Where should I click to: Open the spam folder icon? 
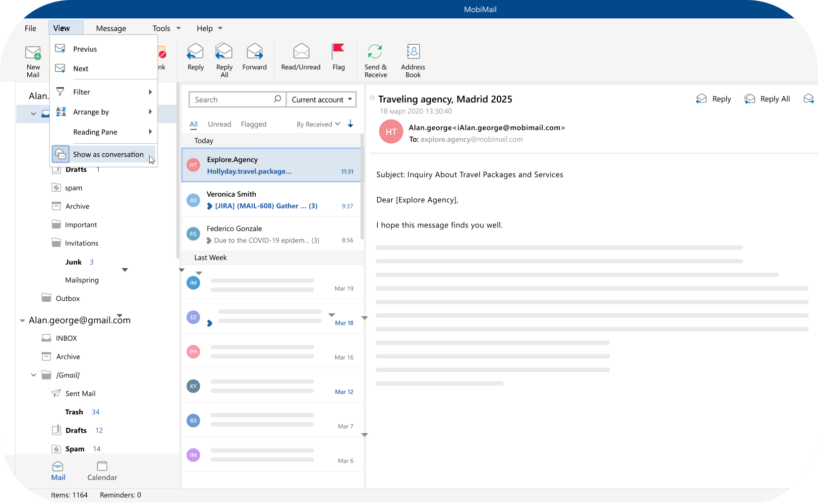(56, 187)
